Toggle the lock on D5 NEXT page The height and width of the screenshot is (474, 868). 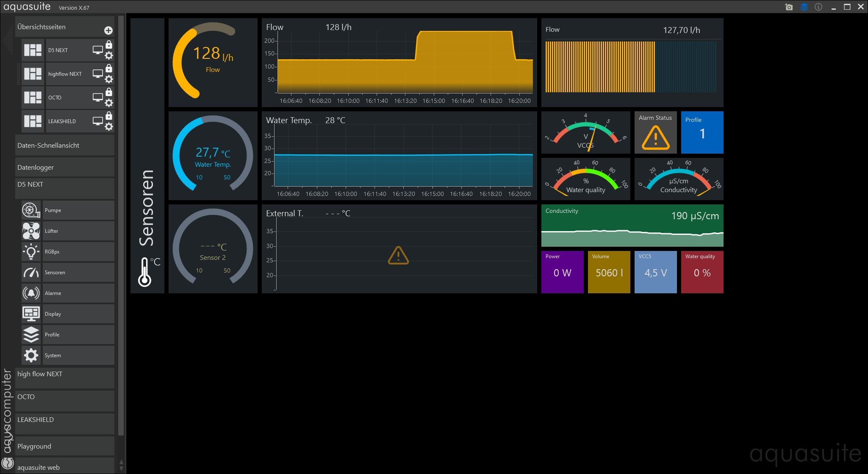click(109, 44)
